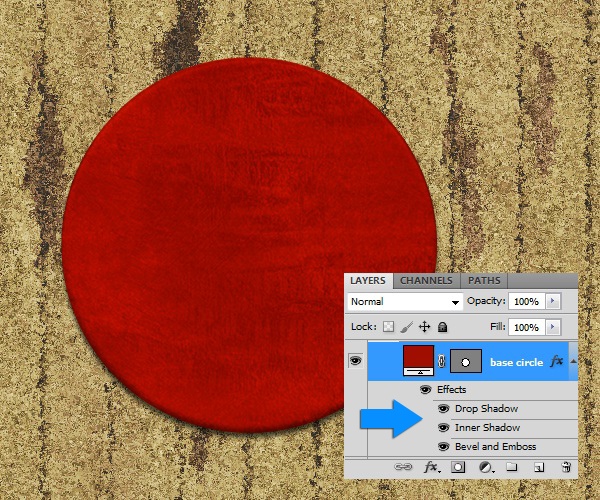The image size is (600, 500).
Task: Click the create new layer icon
Action: coord(538,466)
